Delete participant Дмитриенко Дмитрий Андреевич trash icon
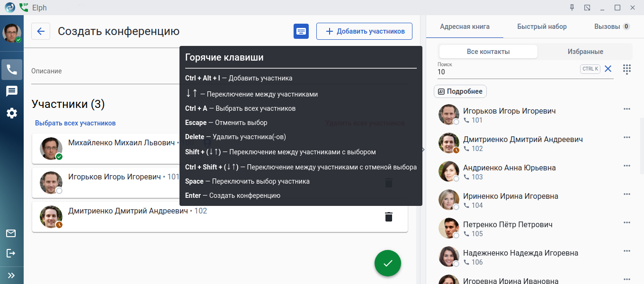Viewport: 644px width, 284px height. (389, 217)
